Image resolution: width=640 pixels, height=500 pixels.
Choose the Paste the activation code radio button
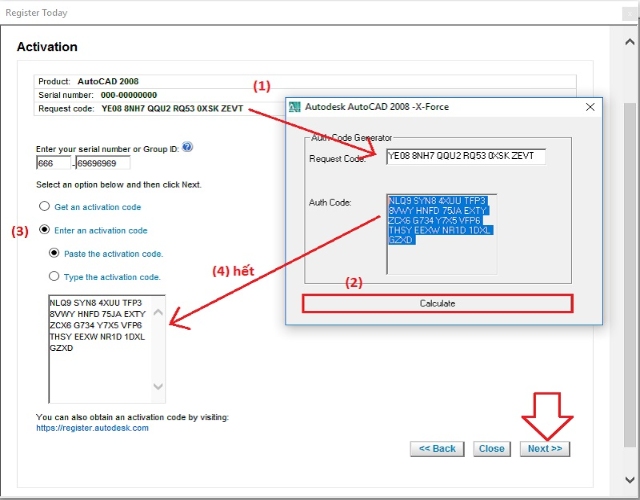tap(54, 253)
